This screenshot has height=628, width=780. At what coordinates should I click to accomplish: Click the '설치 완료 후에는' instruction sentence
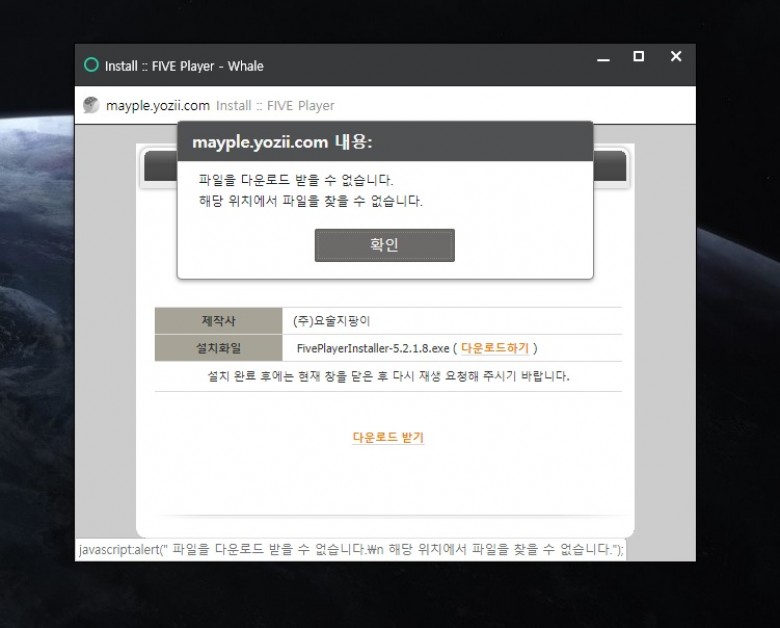[x=387, y=376]
